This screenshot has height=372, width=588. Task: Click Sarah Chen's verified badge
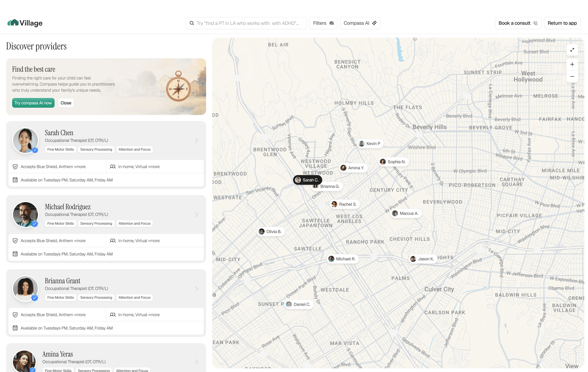(35, 150)
